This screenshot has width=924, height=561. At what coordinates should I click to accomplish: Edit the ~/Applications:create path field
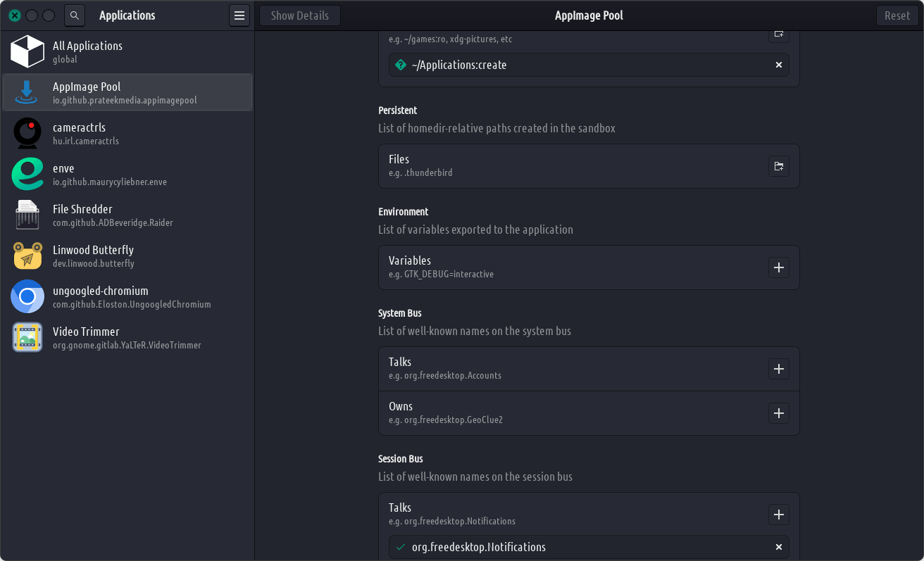(x=563, y=65)
